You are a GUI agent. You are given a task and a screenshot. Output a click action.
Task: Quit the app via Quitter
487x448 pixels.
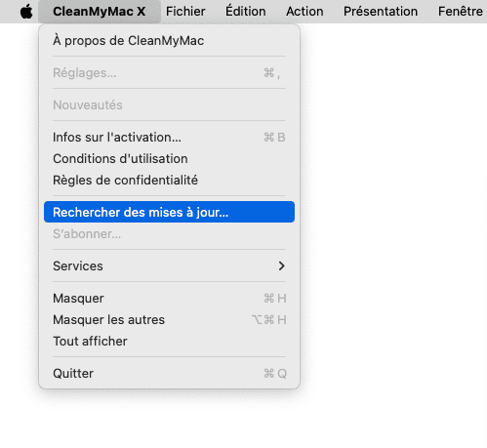(x=169, y=374)
